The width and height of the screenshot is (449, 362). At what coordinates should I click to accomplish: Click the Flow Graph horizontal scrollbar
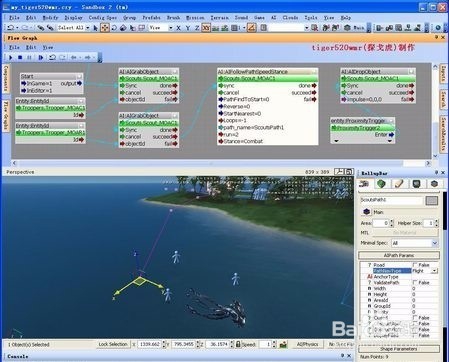tap(221, 163)
